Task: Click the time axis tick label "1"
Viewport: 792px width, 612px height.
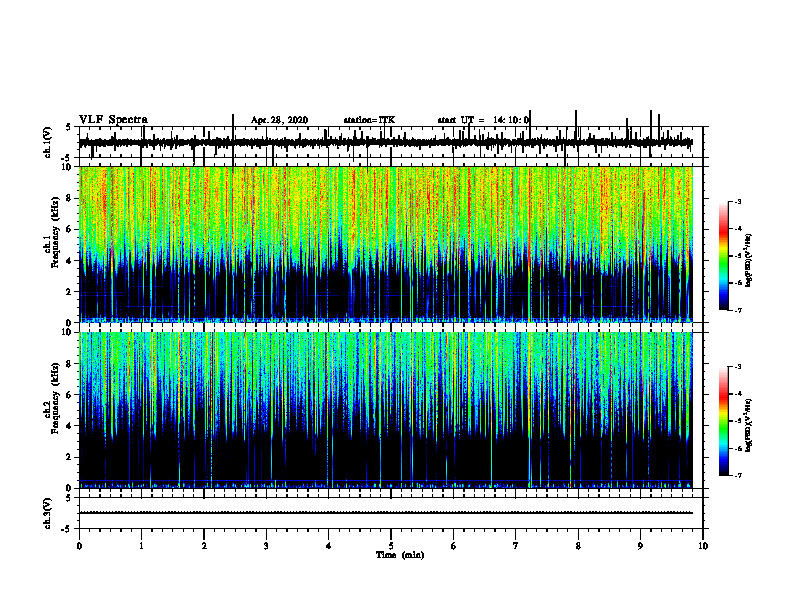Action: tap(141, 546)
